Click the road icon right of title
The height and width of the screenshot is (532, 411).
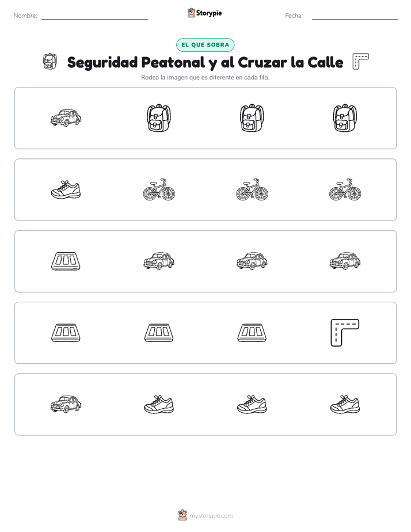(x=360, y=62)
